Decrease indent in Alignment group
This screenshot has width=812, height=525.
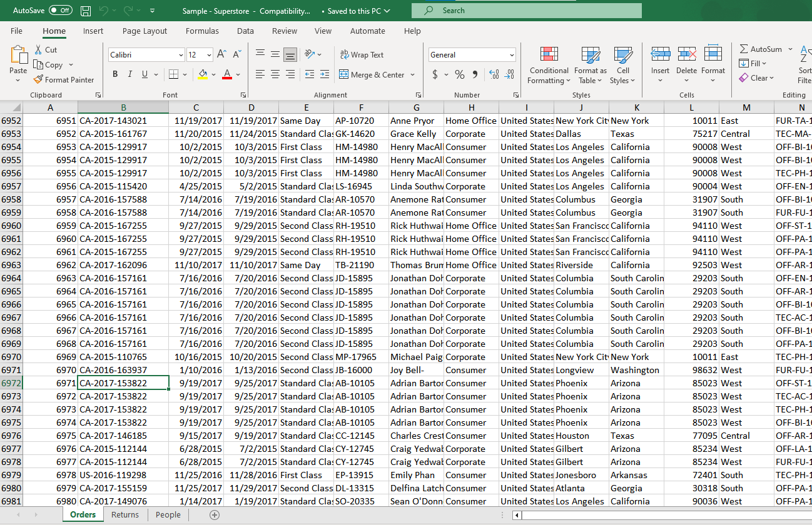(310, 74)
